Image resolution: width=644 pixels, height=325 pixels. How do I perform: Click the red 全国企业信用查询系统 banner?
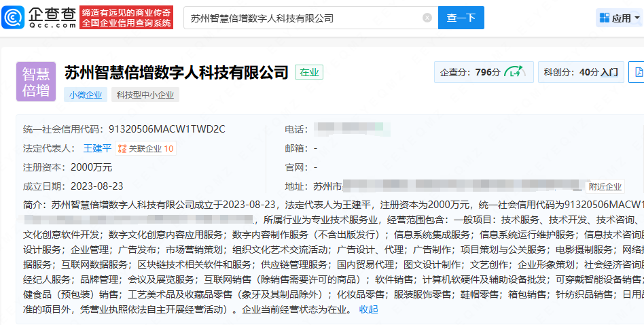coord(126,18)
